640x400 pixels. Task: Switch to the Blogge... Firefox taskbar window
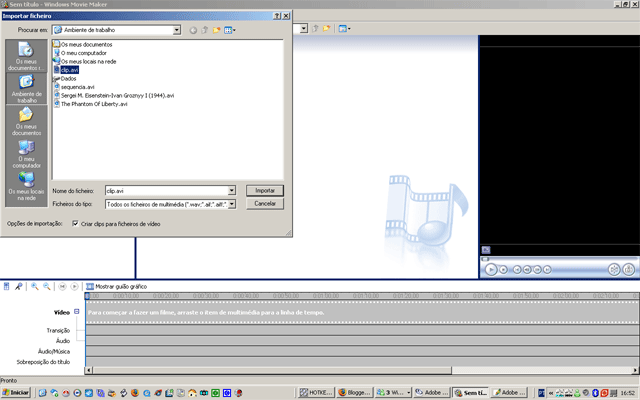click(x=355, y=393)
